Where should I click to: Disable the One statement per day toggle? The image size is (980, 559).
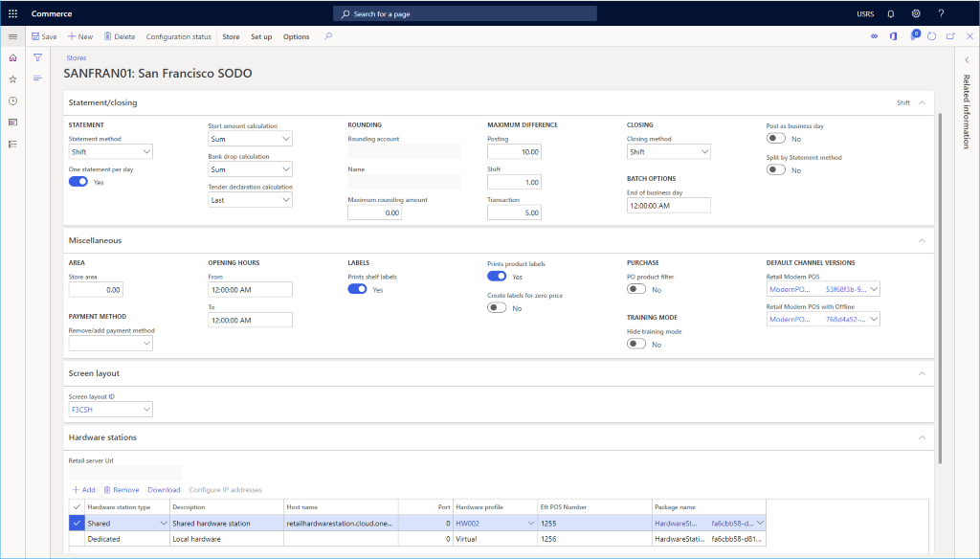[77, 181]
